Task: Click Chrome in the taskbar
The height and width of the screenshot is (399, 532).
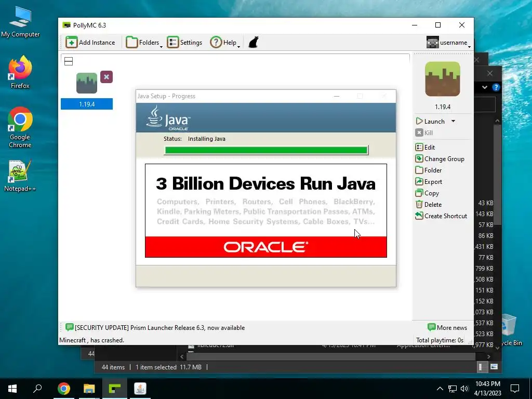Action: point(64,389)
